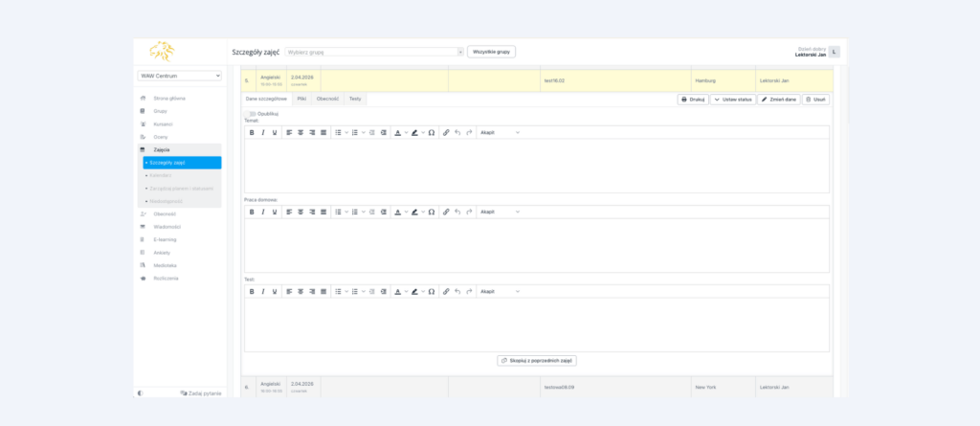Viewport: 980px width, 426px height.
Task: Apply underline in the Test editor
Action: point(275,291)
